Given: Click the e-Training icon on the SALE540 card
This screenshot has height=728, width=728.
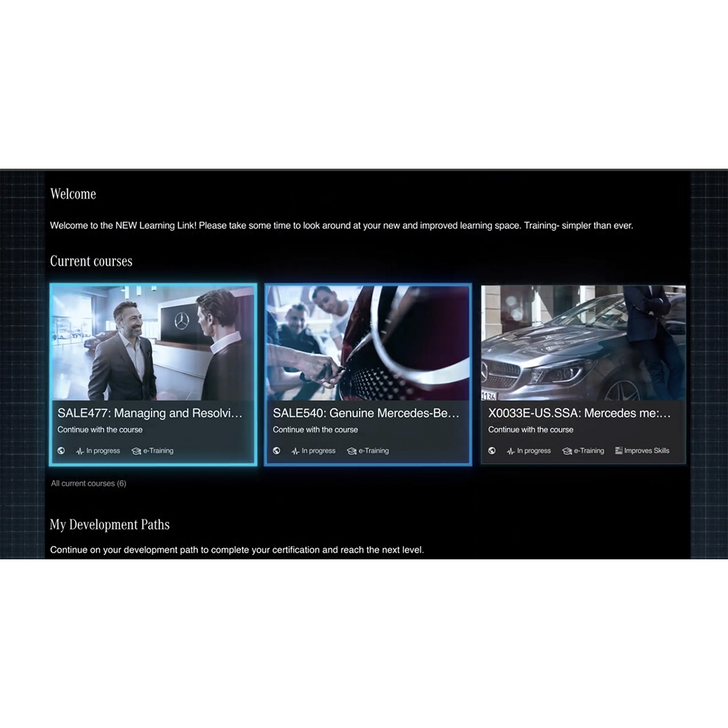Looking at the screenshot, I should coord(351,451).
